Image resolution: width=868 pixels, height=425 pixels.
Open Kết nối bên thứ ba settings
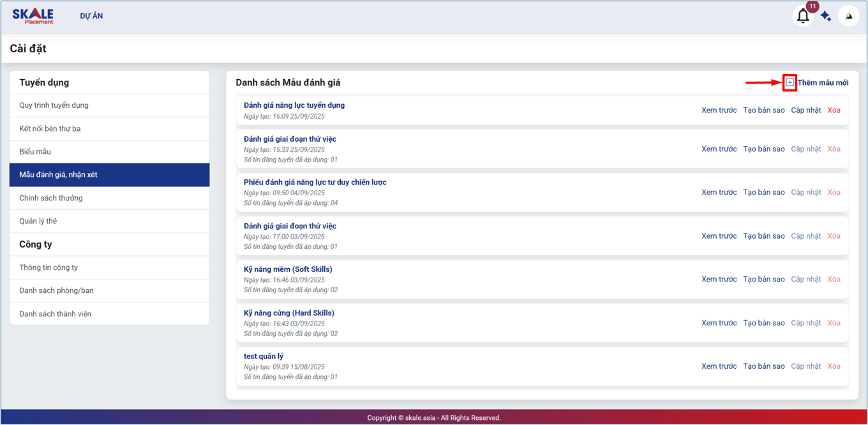(x=50, y=129)
